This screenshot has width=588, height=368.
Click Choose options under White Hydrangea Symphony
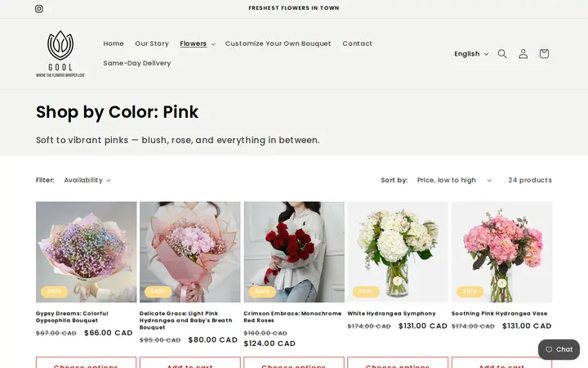pos(398,363)
